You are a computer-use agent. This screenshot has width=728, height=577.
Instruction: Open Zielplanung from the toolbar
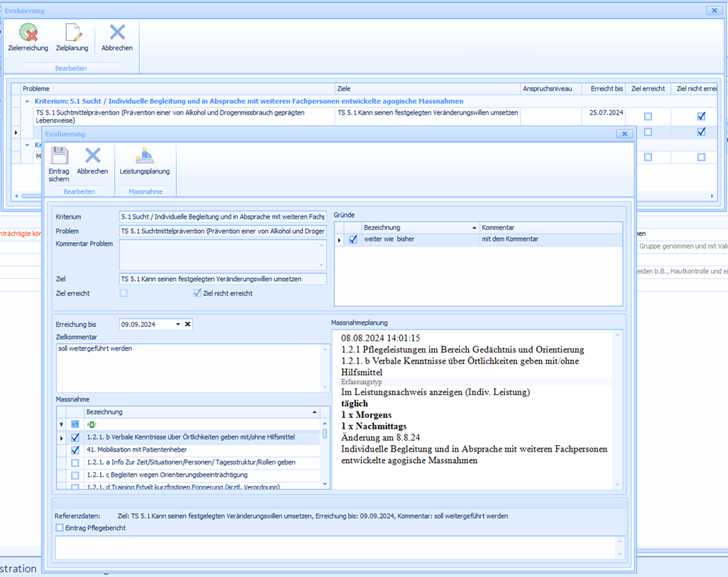[x=72, y=33]
